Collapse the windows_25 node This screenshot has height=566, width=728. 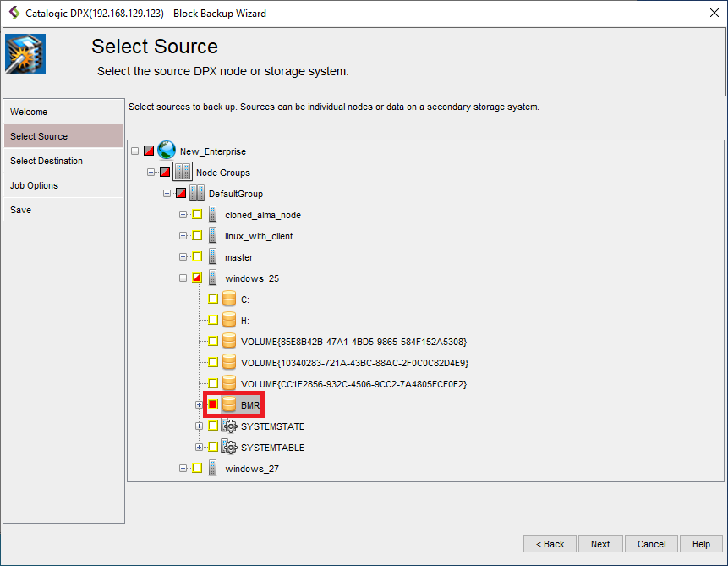(183, 278)
